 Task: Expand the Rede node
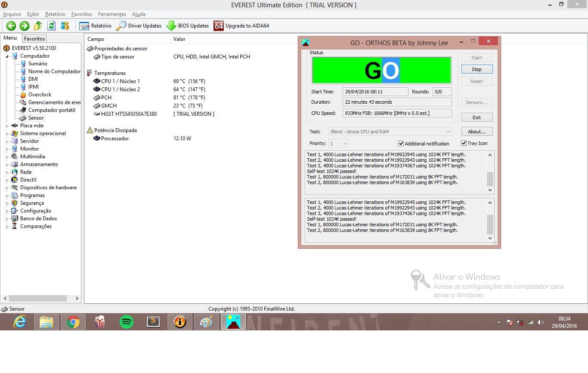[x=7, y=173]
